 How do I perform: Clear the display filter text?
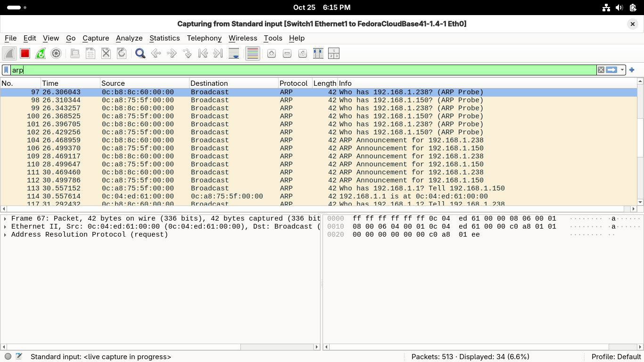[601, 70]
